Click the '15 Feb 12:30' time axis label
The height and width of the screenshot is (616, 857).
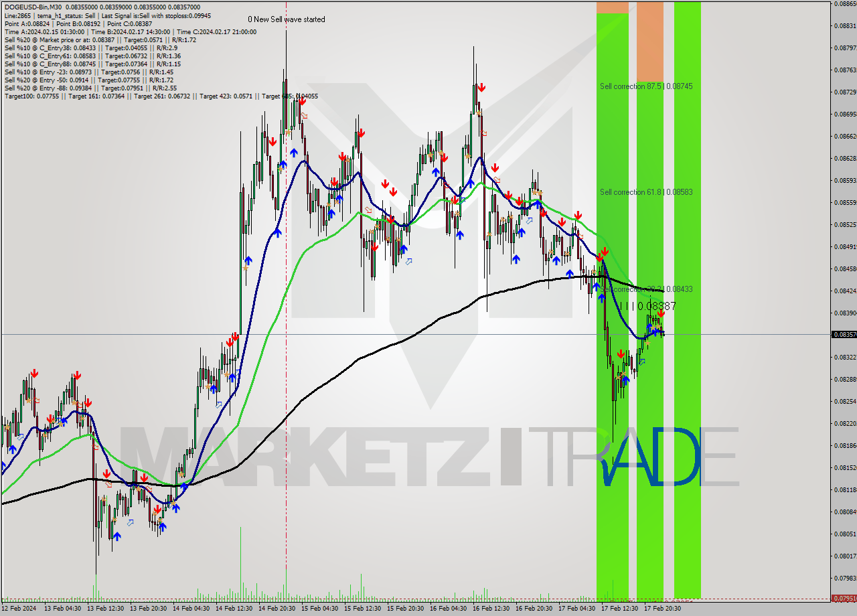click(x=364, y=609)
